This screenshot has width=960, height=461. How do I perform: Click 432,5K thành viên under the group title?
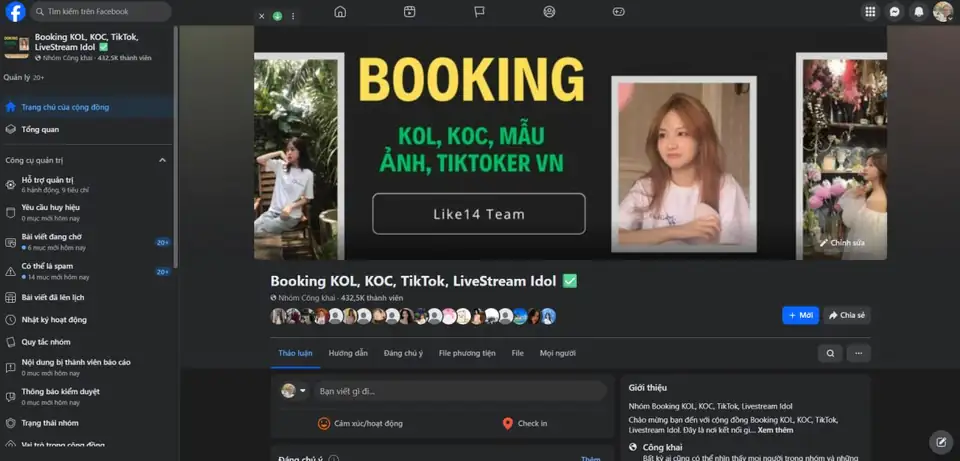(372, 298)
